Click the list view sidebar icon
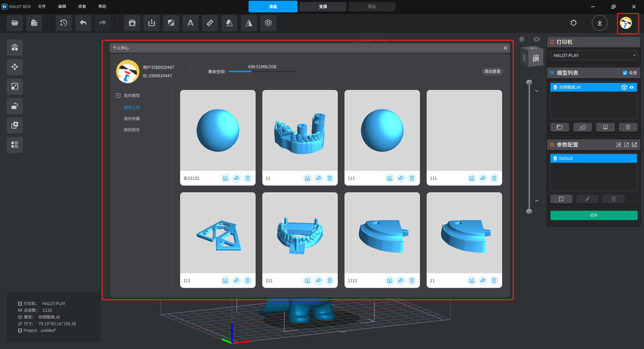This screenshot has height=349, width=644. click(x=15, y=145)
